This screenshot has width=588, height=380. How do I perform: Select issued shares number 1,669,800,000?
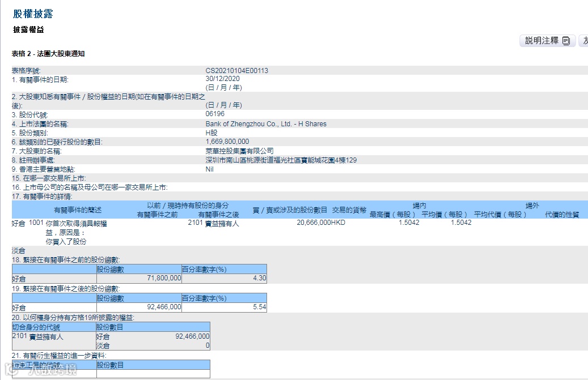tap(227, 142)
